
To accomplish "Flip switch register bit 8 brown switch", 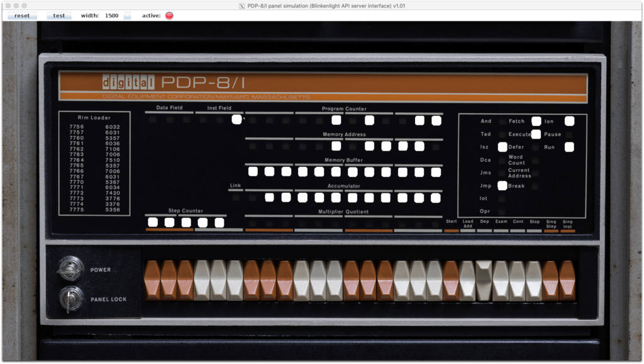I will click(x=385, y=280).
